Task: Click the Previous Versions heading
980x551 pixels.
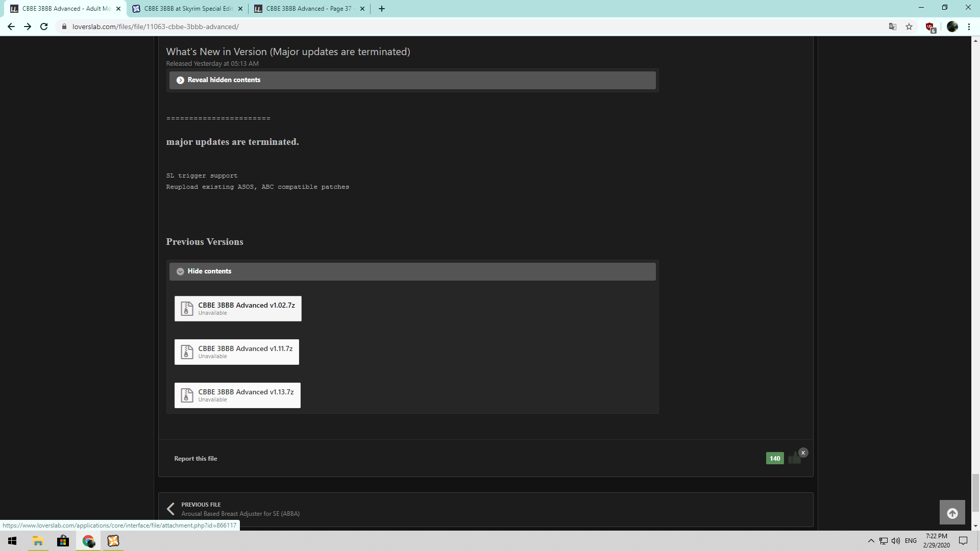Action: tap(205, 242)
